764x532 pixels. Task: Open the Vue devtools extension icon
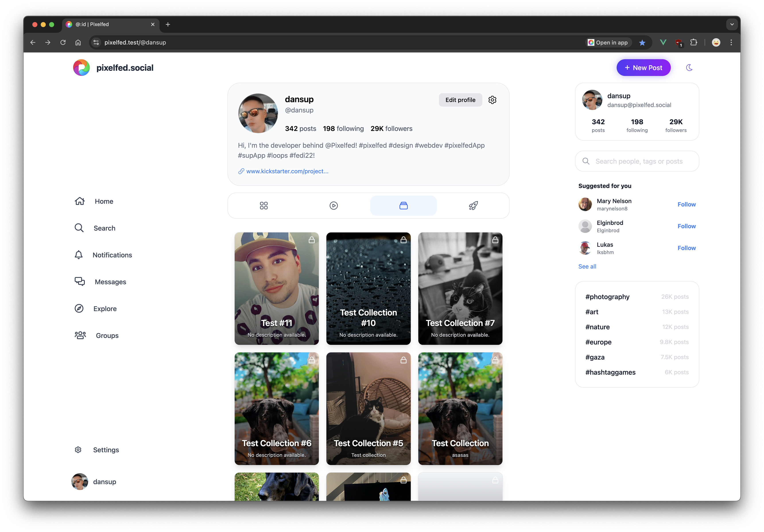point(663,42)
